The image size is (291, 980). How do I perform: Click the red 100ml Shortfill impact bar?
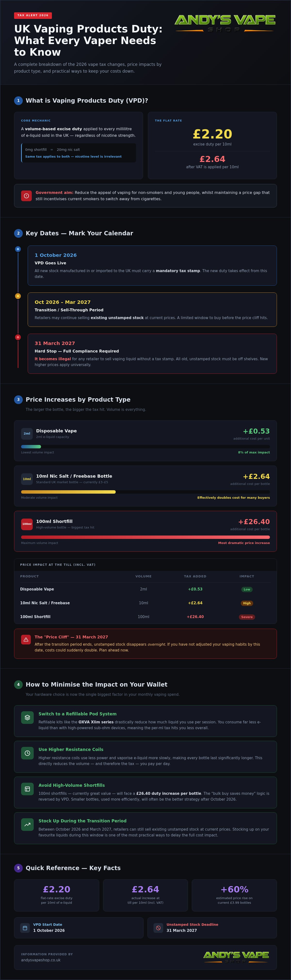[x=145, y=537]
